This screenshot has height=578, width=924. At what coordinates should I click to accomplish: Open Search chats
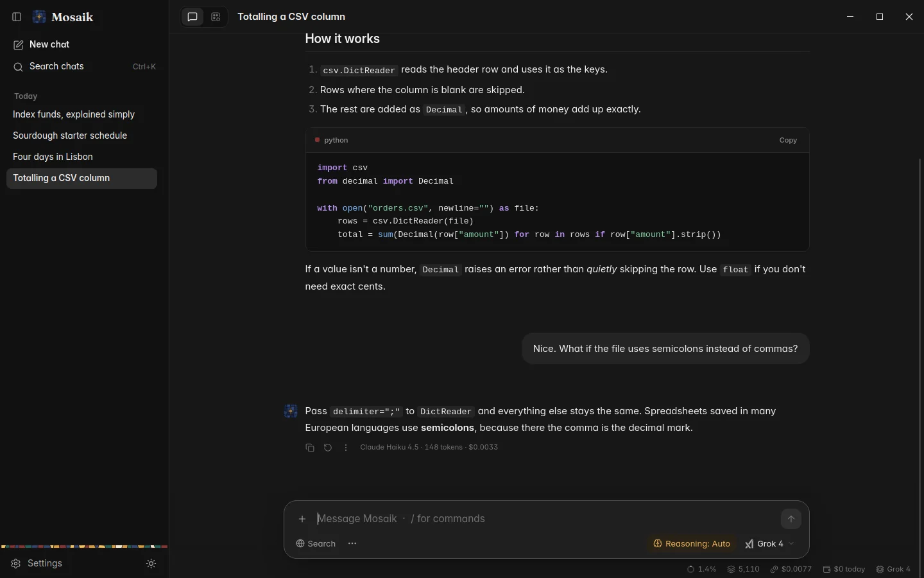(81, 67)
